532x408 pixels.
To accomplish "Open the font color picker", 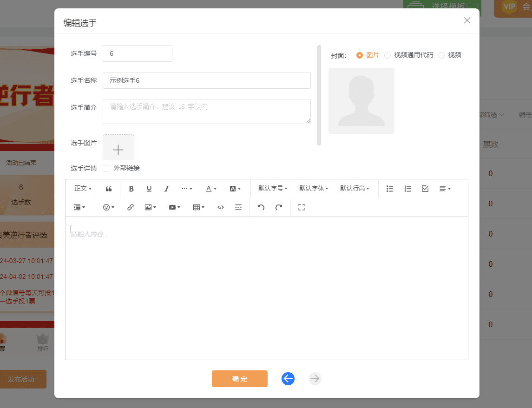I will coord(210,188).
